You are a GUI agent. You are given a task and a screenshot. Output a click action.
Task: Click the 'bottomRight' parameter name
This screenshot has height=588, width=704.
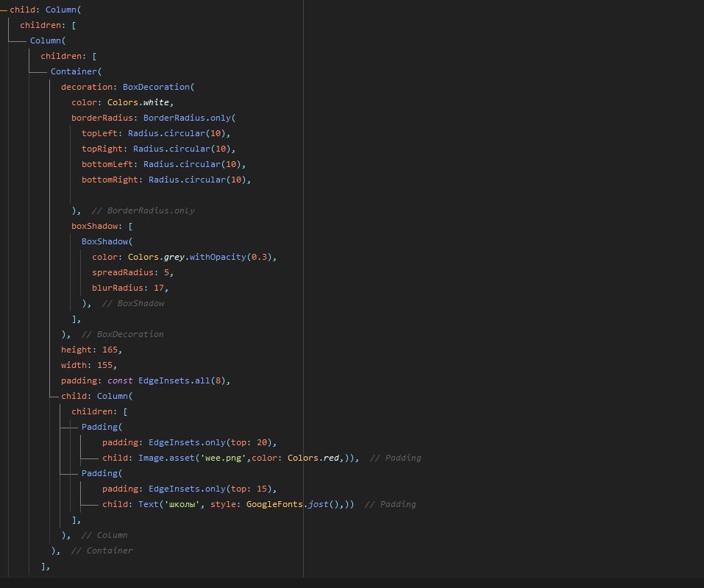pos(110,180)
